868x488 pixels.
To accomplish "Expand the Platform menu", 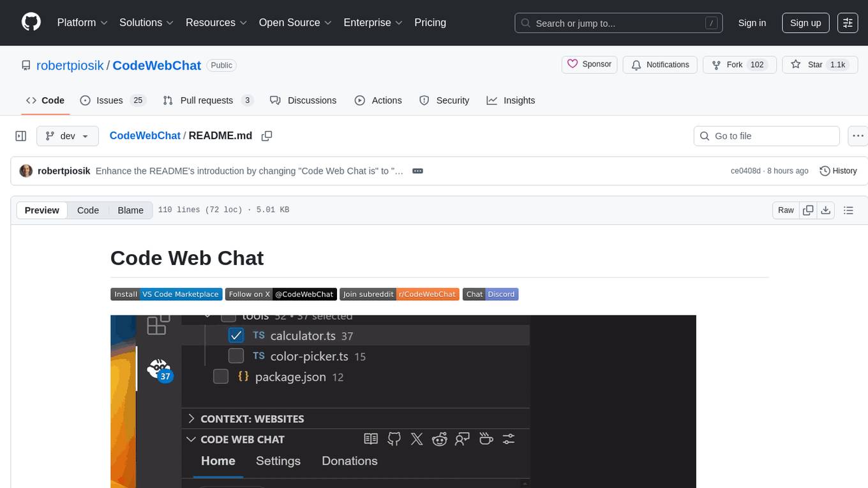I will [82, 22].
